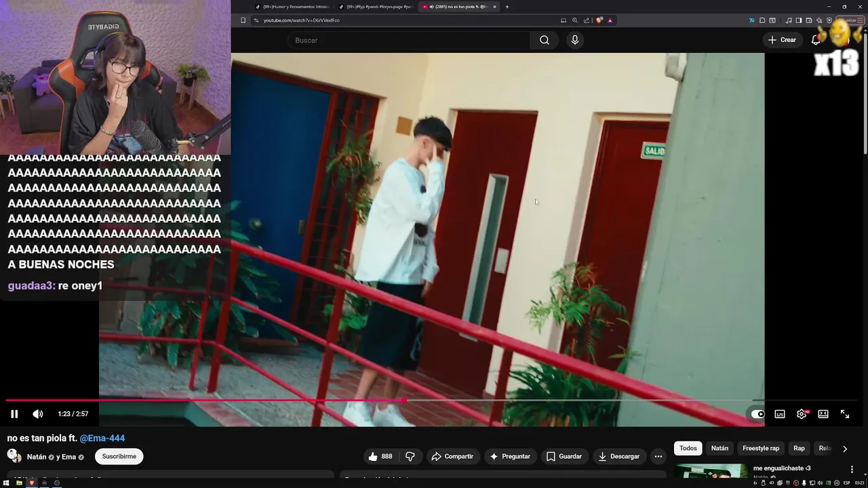Pause the YouTube video
The image size is (868, 488).
14,414
